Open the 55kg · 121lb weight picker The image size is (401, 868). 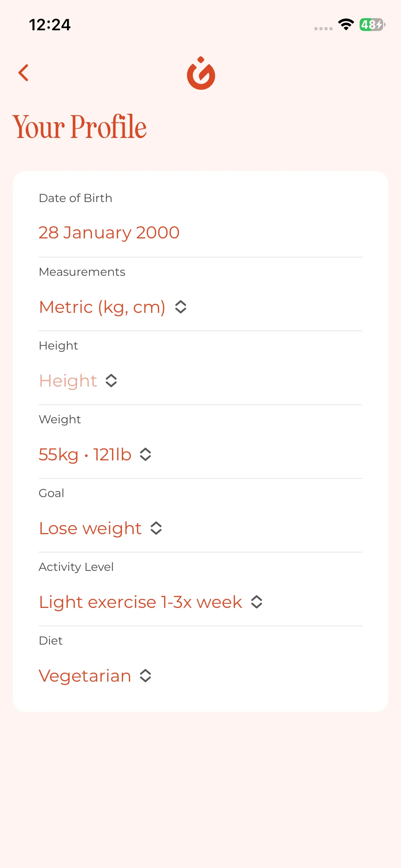coord(85,455)
